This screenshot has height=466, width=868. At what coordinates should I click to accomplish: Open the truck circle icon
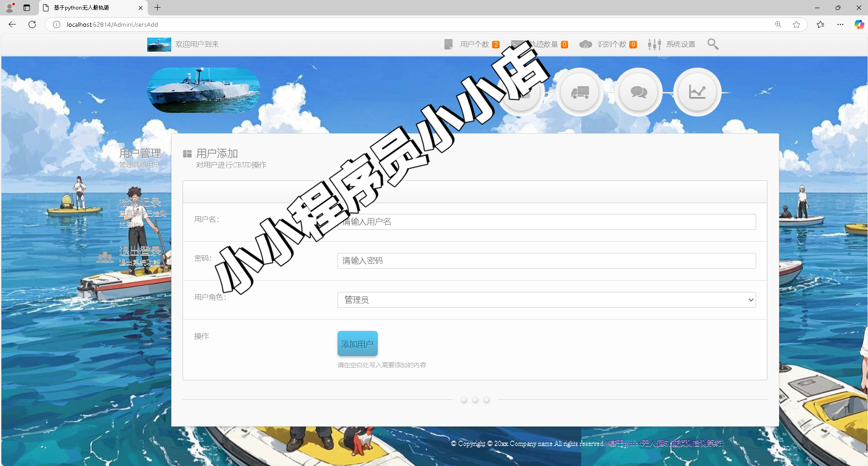[x=580, y=92]
